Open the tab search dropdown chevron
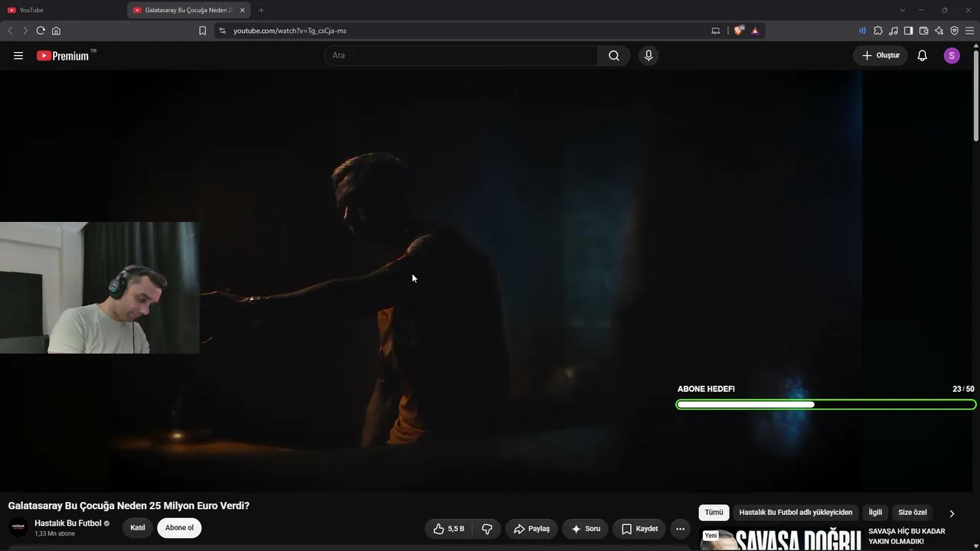Viewport: 980px width, 551px height. [x=903, y=10]
